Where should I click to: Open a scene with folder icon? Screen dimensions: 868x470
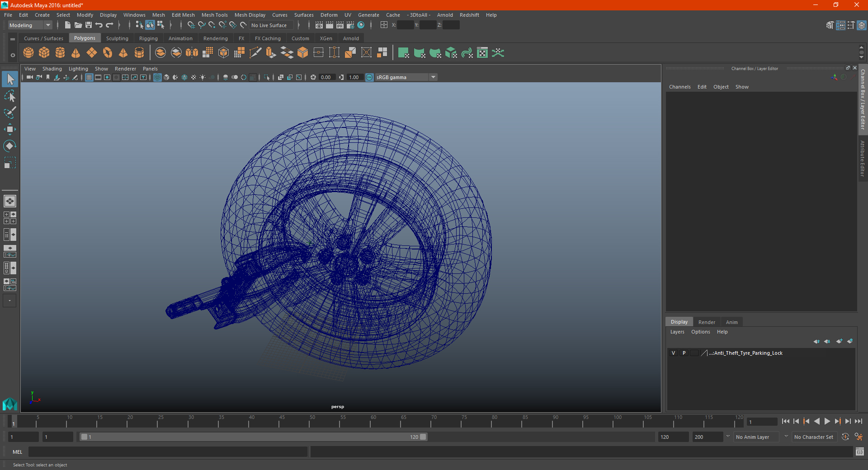click(x=78, y=25)
